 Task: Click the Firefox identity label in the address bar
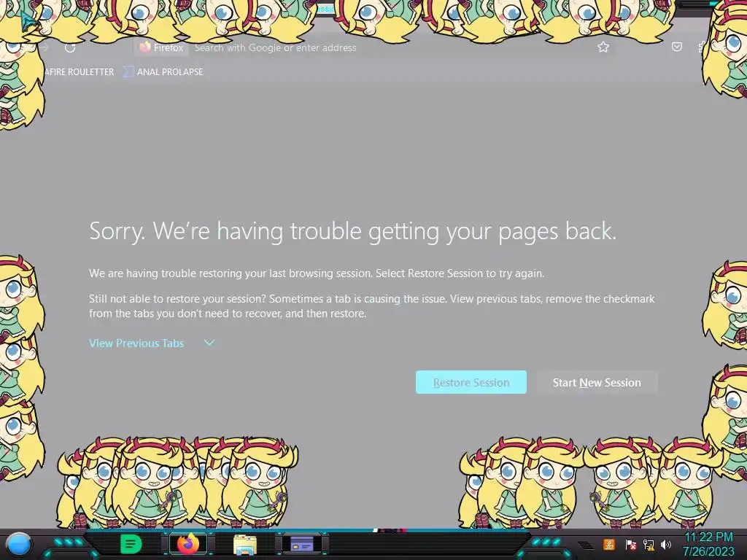coord(162,47)
